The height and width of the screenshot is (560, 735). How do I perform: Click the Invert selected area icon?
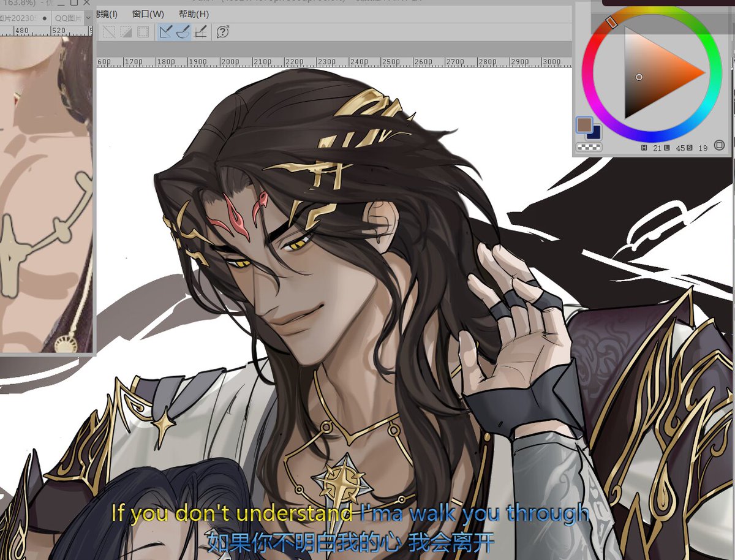point(126,31)
